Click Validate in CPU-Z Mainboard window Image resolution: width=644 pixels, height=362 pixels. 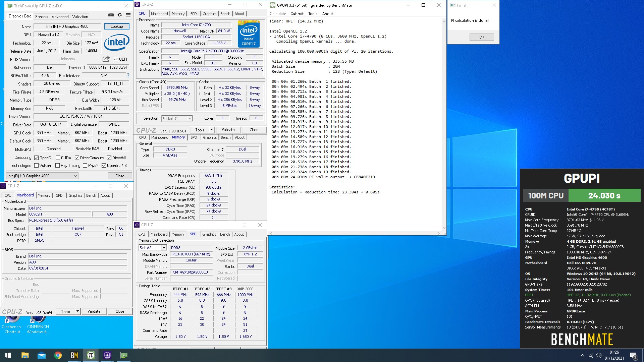(x=94, y=311)
